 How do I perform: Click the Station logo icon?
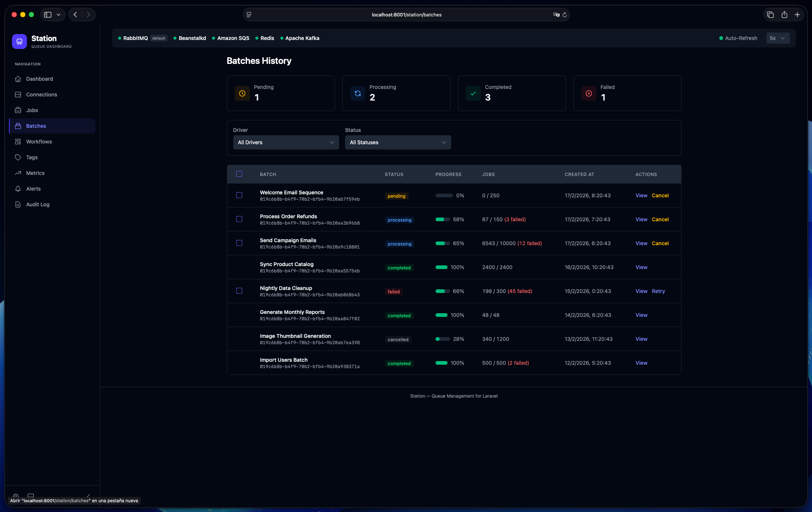coord(19,41)
